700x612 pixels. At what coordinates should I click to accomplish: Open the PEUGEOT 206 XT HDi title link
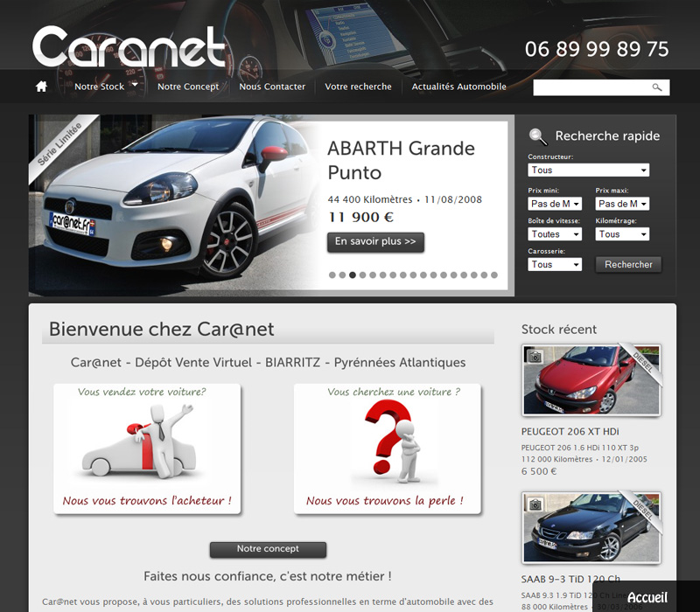coord(570,432)
